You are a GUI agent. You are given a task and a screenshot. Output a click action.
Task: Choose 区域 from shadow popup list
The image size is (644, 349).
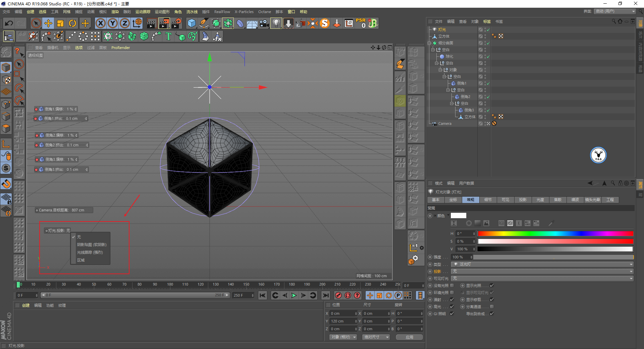click(81, 260)
